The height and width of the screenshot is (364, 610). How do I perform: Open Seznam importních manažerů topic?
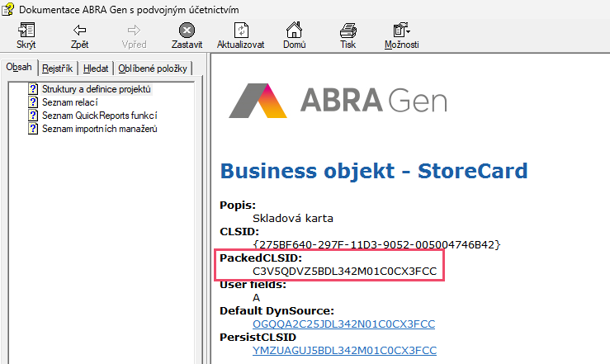click(x=99, y=129)
